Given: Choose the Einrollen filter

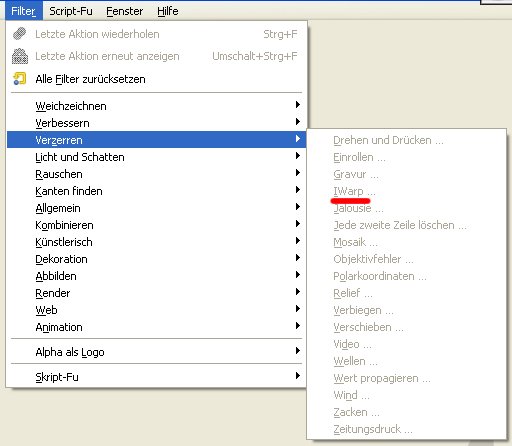Looking at the screenshot, I should [407, 157].
